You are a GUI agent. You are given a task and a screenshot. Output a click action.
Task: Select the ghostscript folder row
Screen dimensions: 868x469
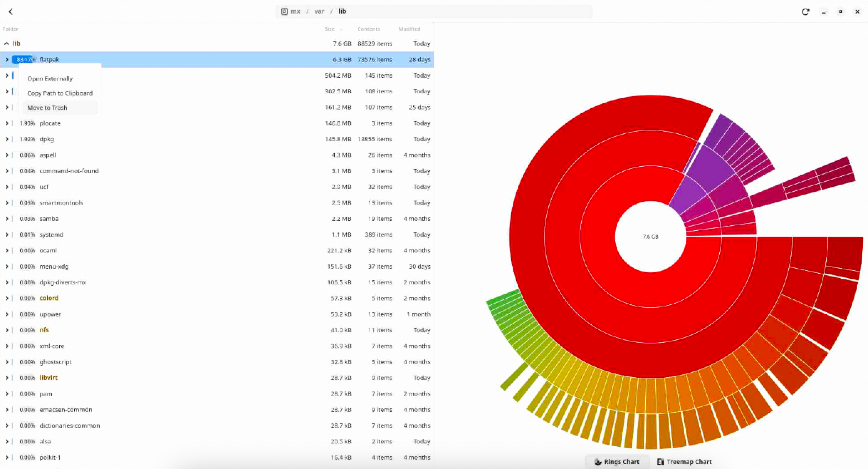(217, 362)
